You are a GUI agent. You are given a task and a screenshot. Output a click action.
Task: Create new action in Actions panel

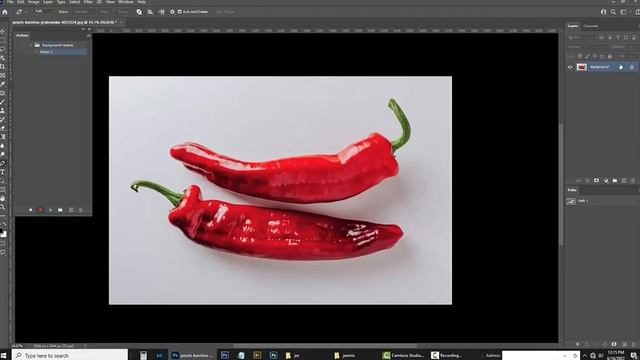(x=71, y=210)
